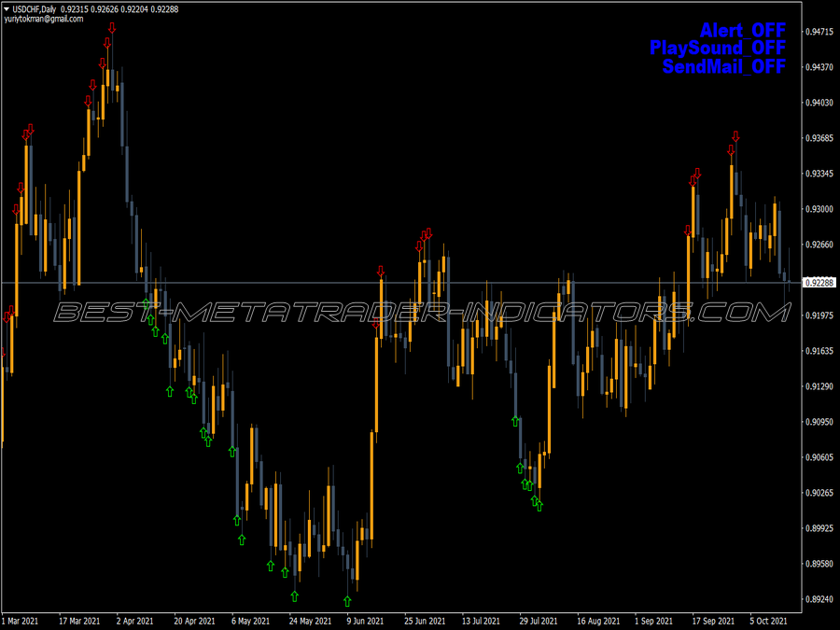Image resolution: width=840 pixels, height=630 pixels.
Task: Click the price axis label 0.94715
Action: pos(819,32)
